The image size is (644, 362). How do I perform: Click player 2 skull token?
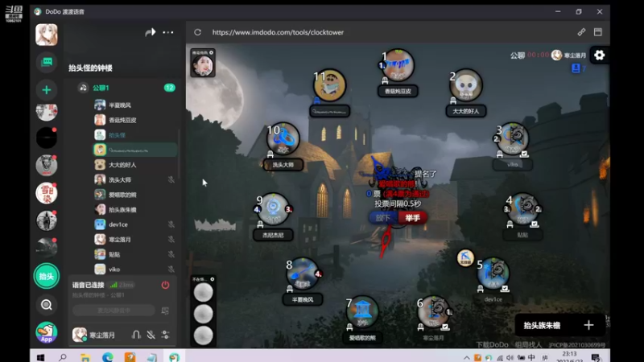click(x=466, y=85)
